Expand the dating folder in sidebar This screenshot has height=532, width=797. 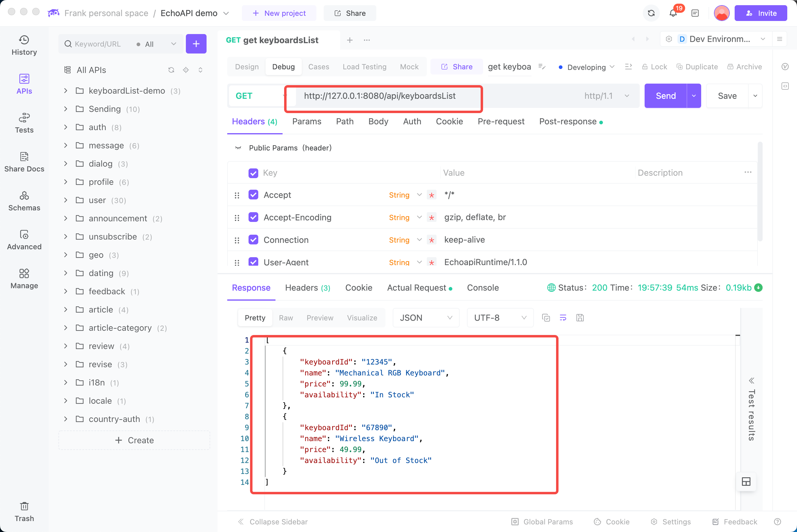click(65, 273)
